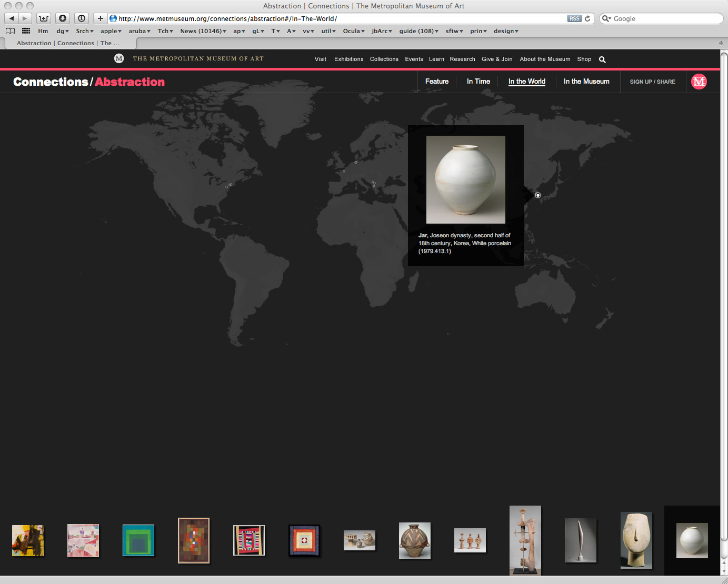The image size is (728, 584).
Task: Select the In the World tab
Action: 527,82
